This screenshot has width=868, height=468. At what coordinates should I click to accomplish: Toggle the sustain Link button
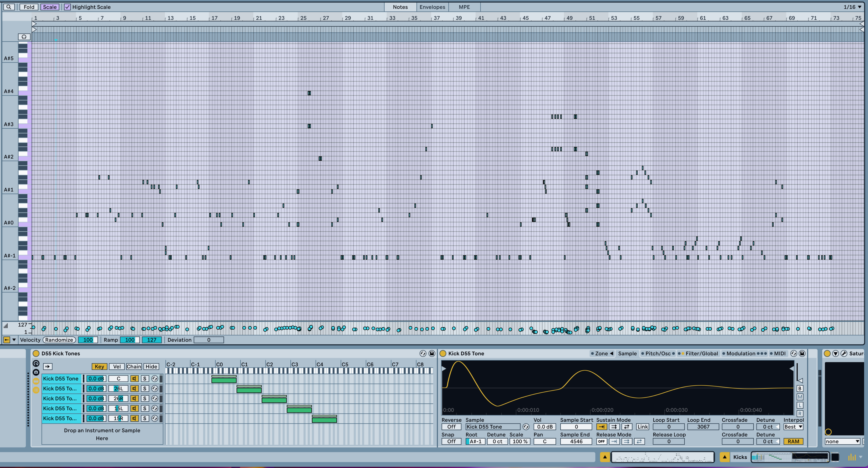point(643,427)
